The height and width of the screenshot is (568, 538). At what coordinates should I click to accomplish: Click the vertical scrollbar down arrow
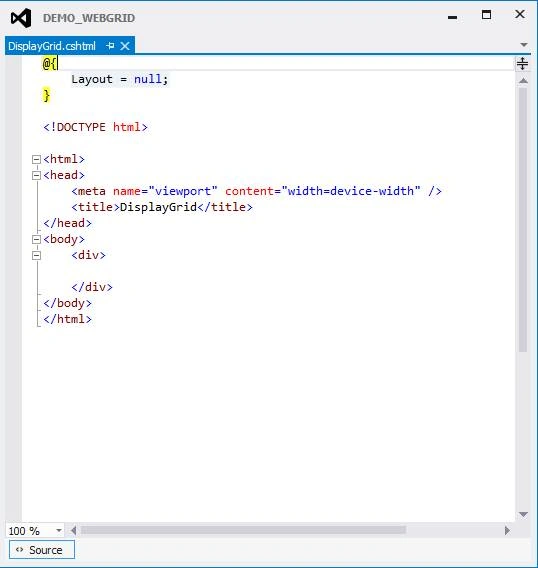tap(523, 514)
